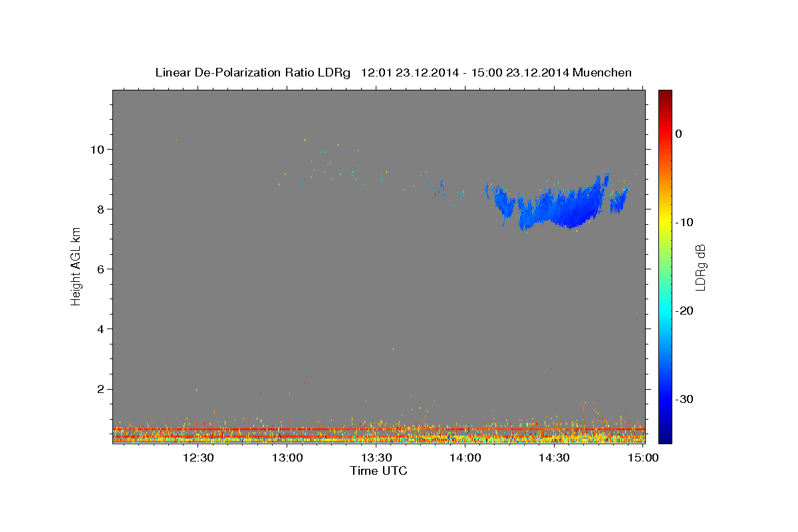Click the 13:30 time tick label
This screenshot has width=798, height=532.
click(376, 458)
